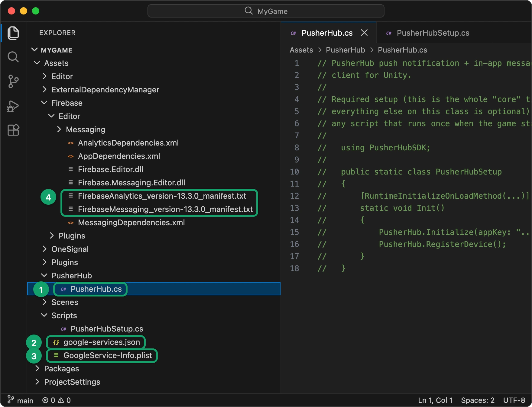
Task: Select the Editor folder under Firebase
Action: pyautogui.click(x=154, y=116)
